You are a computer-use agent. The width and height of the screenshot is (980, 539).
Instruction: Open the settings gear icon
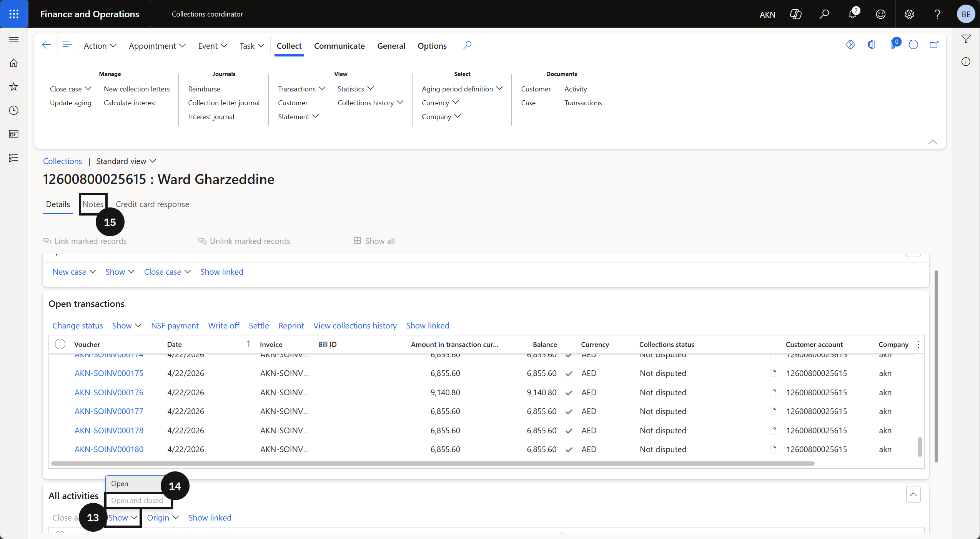909,14
